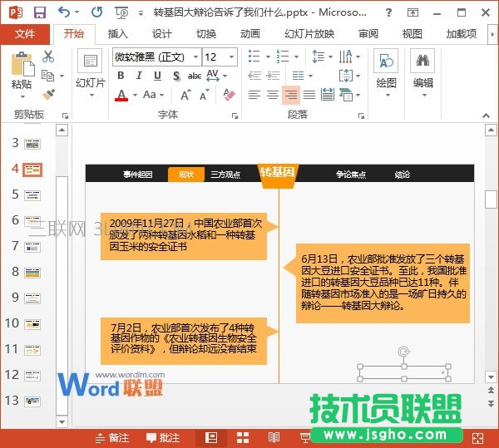
Task: Open align text vertical options
Action: click(349, 76)
